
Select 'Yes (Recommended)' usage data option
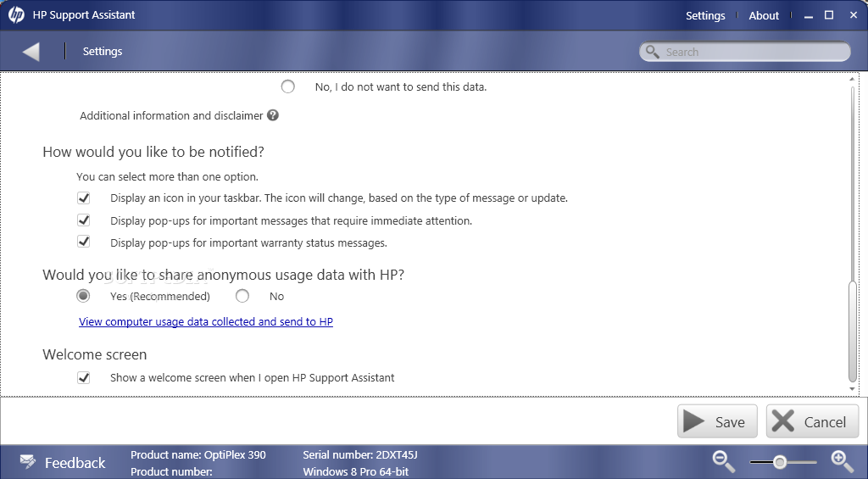click(83, 296)
